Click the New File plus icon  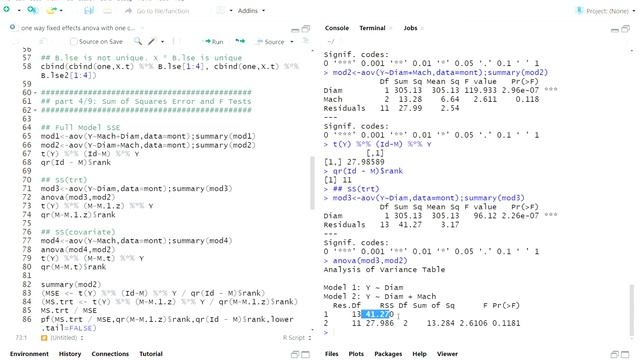(x=7, y=9)
